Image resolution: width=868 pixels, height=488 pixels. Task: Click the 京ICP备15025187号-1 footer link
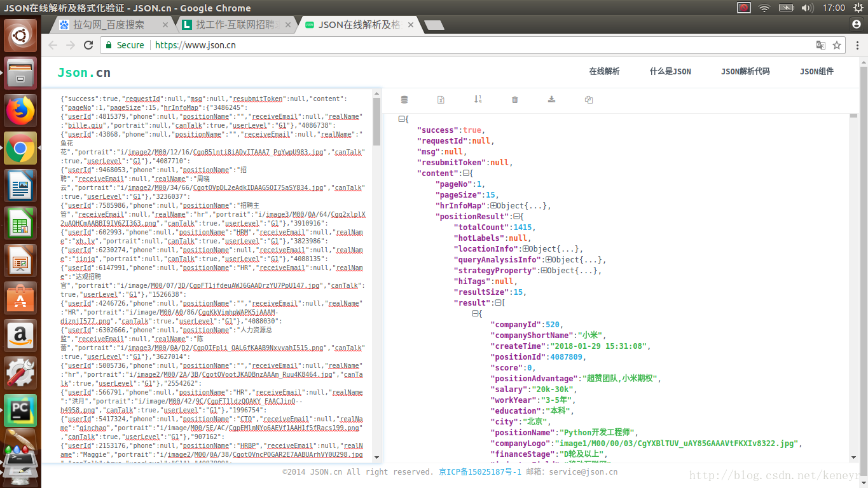click(x=480, y=471)
